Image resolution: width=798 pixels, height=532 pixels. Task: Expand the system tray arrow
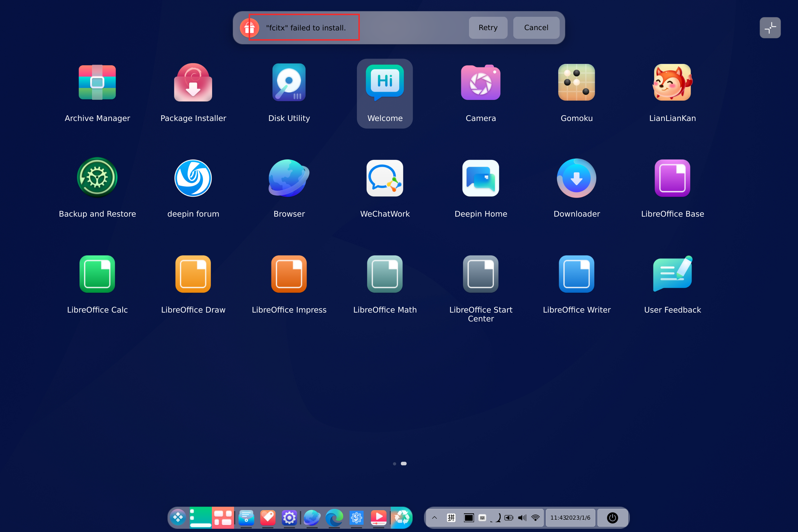(434, 518)
